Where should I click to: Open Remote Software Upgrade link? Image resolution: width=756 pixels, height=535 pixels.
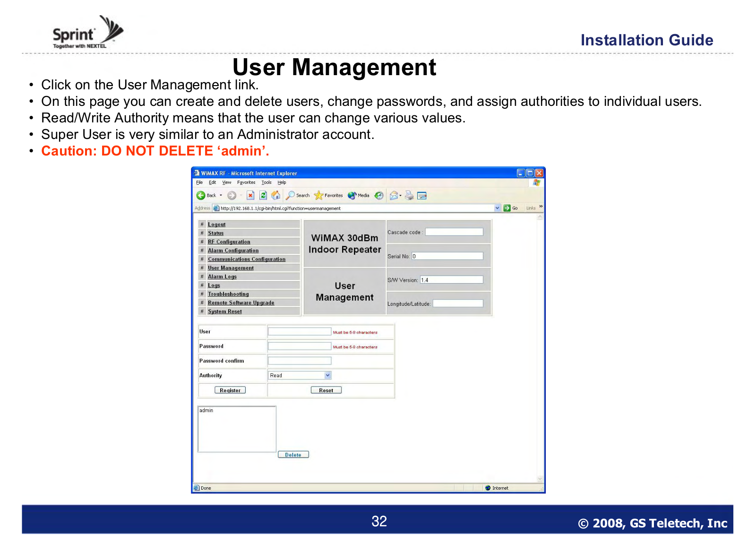tap(241, 302)
